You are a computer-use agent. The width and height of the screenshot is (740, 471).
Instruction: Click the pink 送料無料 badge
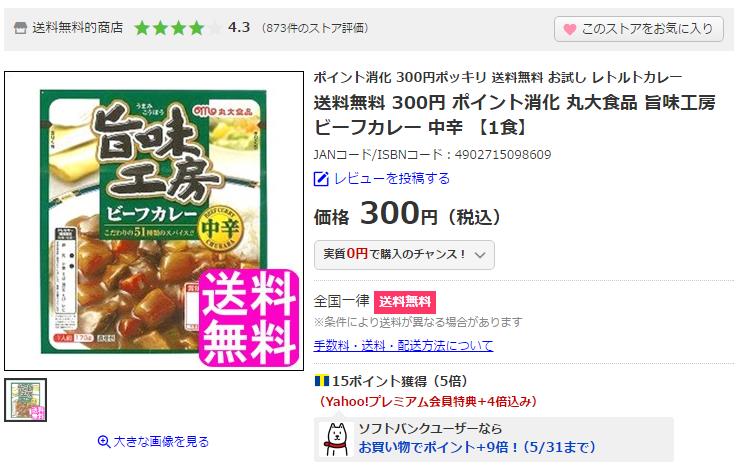tap(404, 302)
